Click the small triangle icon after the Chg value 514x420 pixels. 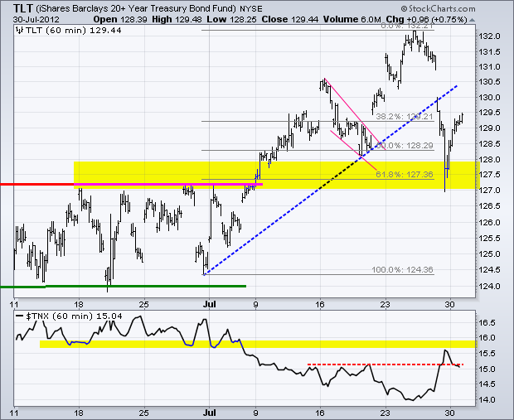(x=472, y=21)
